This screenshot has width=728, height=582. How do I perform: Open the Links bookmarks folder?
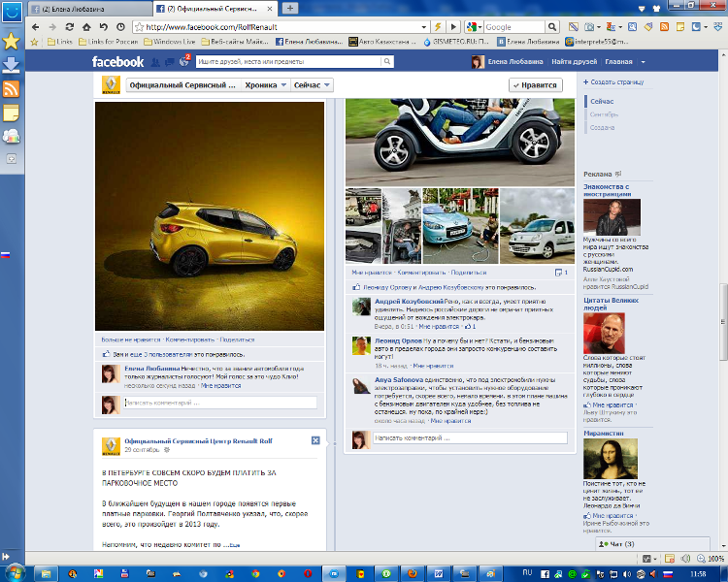60,42
